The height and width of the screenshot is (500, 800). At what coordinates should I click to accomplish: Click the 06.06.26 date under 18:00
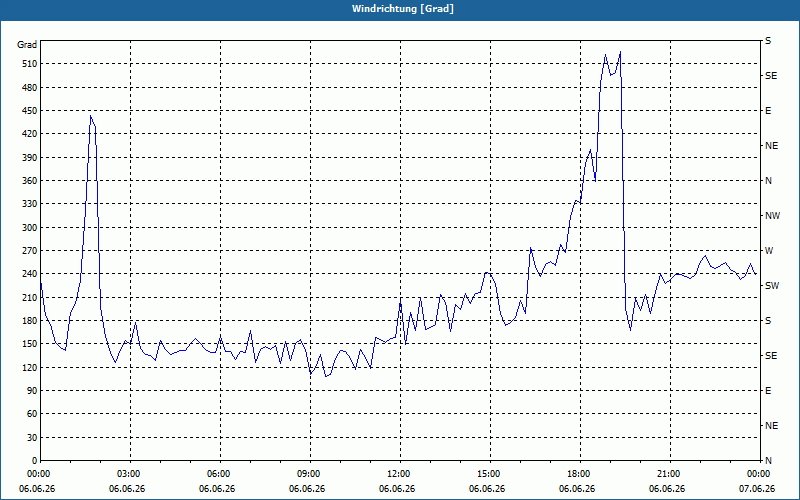pos(577,489)
